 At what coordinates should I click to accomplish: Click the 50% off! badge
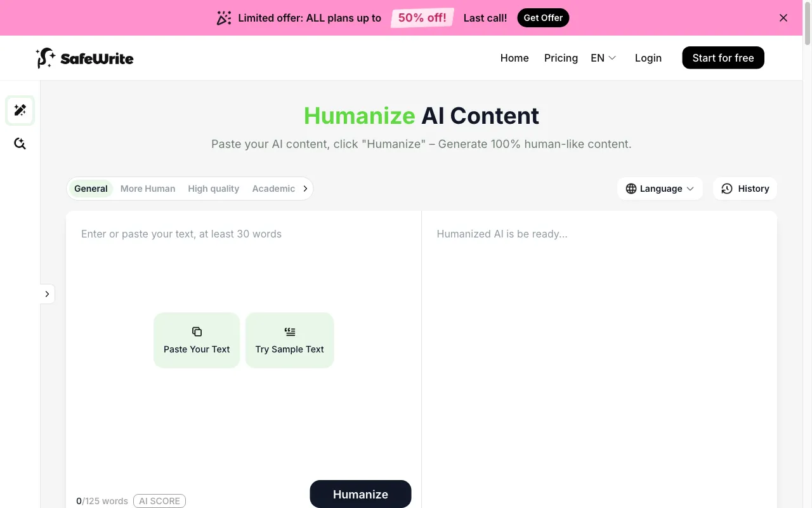(422, 18)
